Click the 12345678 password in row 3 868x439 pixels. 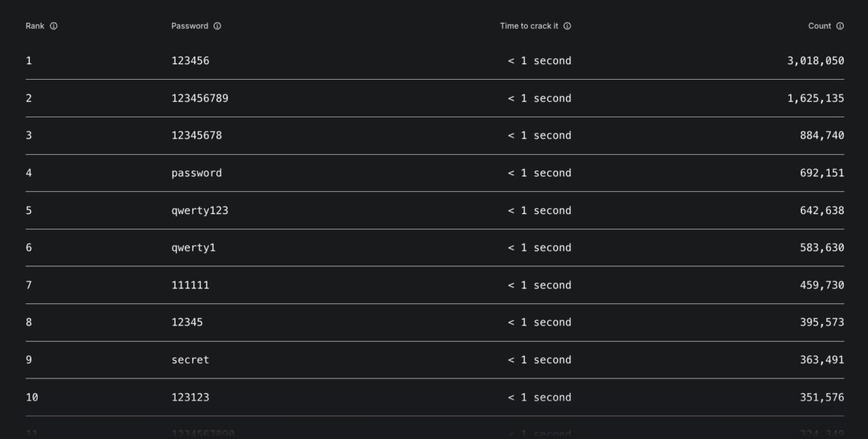click(x=196, y=135)
